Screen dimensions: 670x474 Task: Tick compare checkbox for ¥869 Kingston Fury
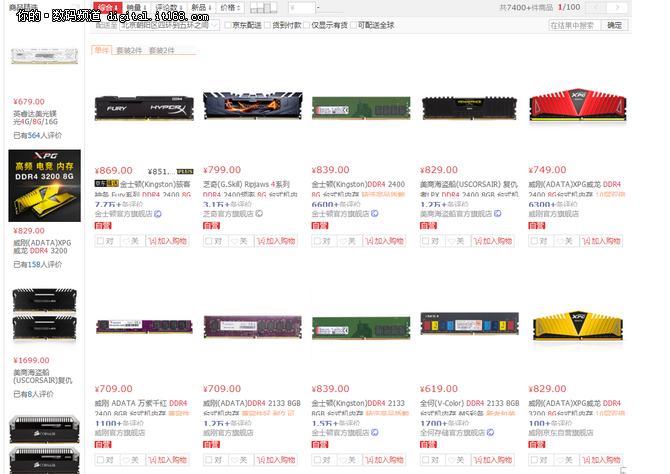pyautogui.click(x=100, y=241)
